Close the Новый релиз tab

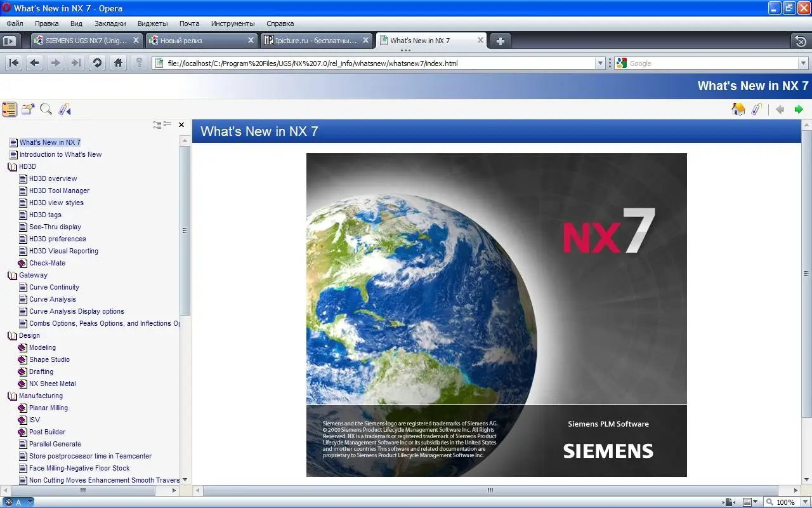tap(251, 40)
